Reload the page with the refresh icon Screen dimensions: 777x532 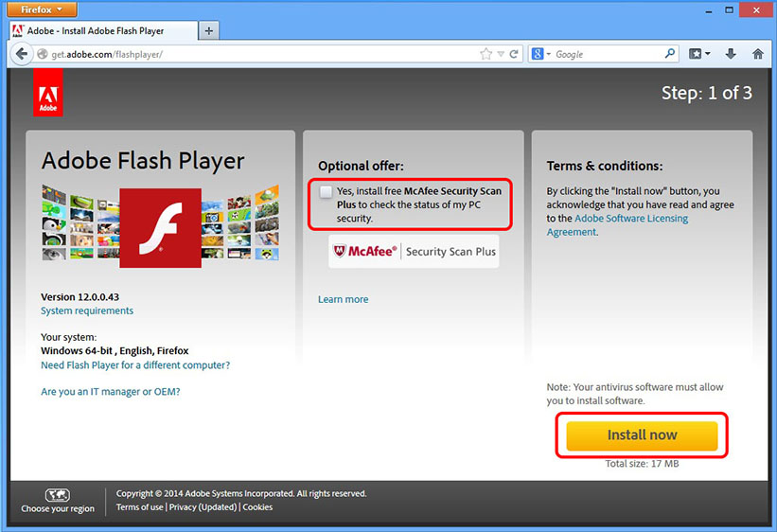514,54
